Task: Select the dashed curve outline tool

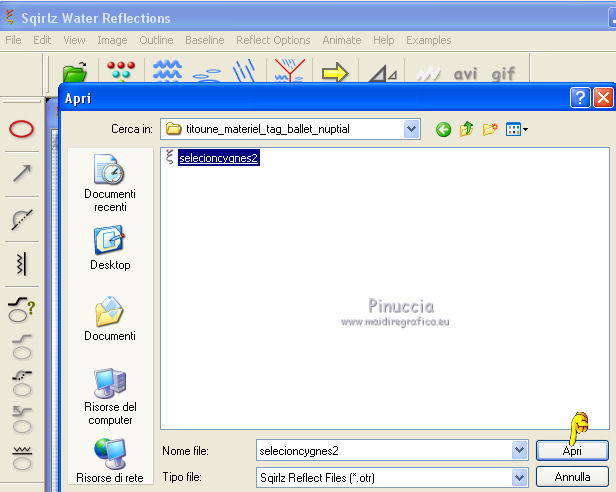Action: 22,219
